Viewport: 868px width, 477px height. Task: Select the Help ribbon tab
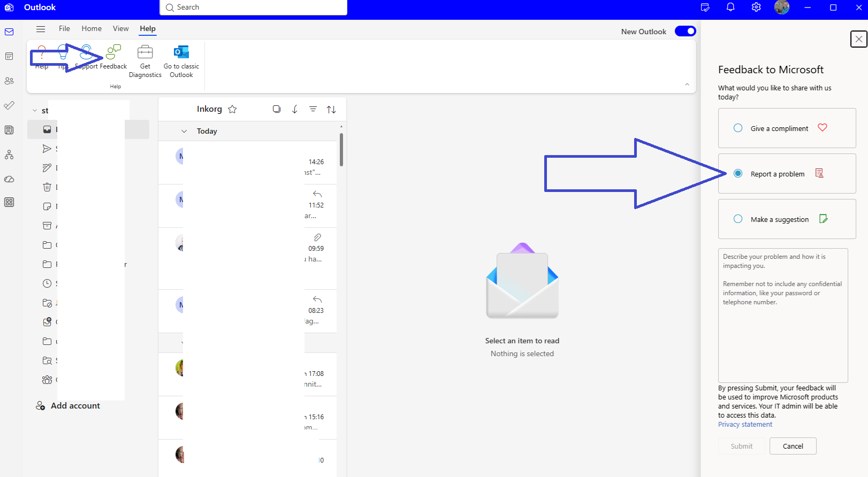click(148, 29)
